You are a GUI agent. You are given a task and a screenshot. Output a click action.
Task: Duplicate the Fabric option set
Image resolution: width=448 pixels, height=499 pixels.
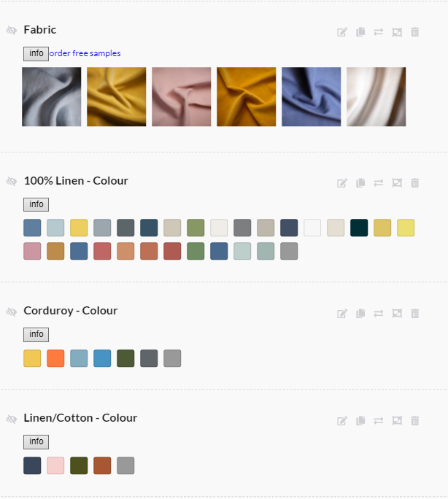coord(360,32)
